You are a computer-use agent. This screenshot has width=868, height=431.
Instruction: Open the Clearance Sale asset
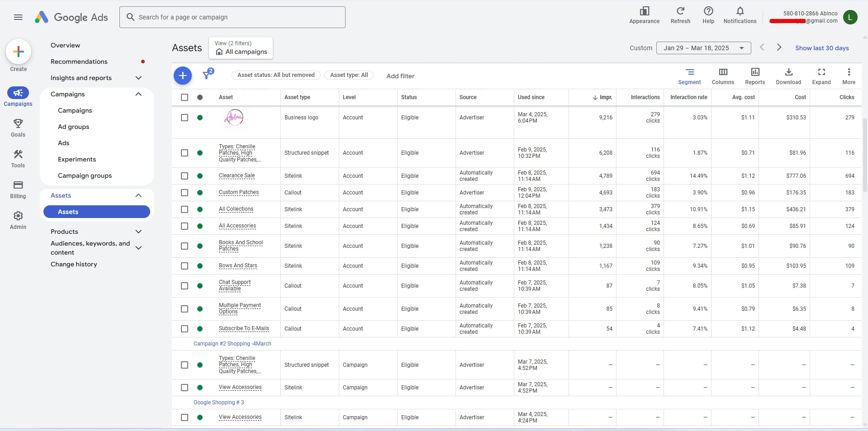coord(237,176)
